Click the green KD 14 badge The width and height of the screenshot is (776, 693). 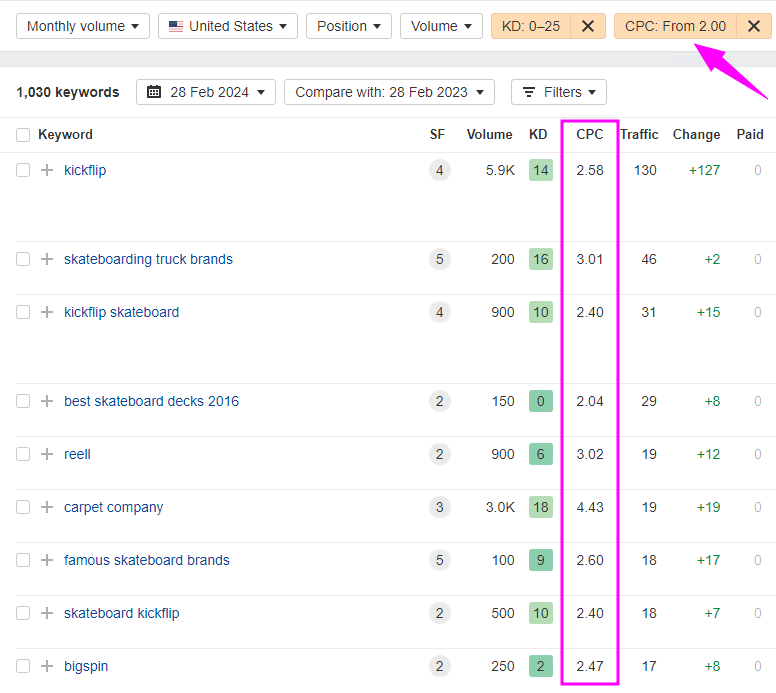tap(540, 170)
